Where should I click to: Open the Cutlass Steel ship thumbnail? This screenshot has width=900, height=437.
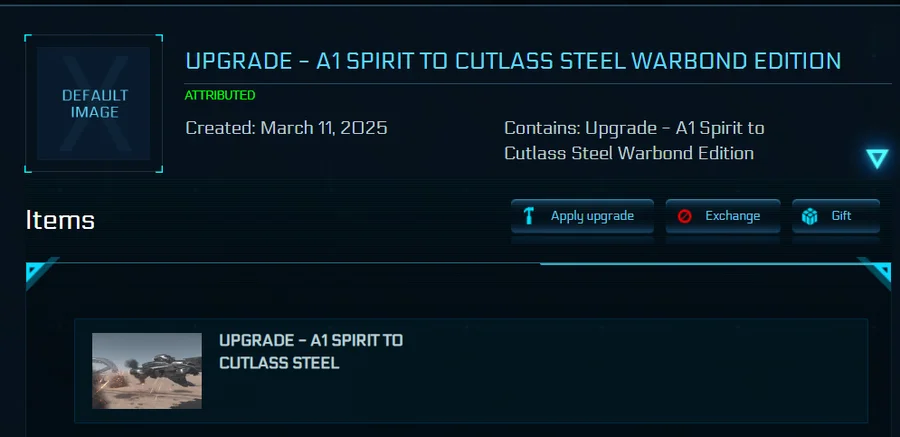147,371
